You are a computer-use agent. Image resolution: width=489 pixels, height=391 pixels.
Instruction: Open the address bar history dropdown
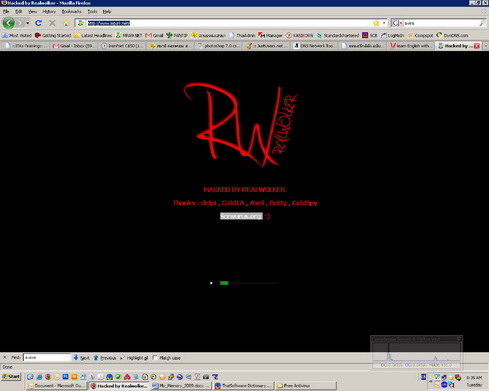click(x=384, y=23)
